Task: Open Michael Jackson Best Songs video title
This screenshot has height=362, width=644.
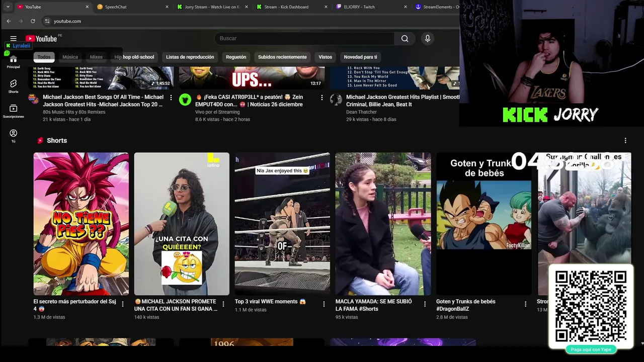Action: [103, 101]
